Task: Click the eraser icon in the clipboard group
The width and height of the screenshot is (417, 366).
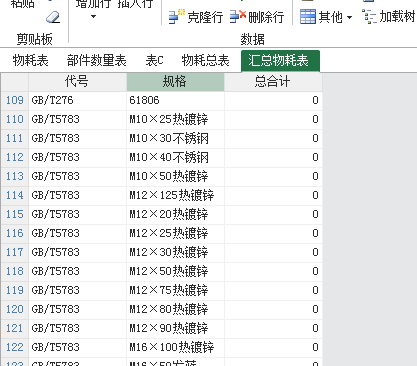Action: point(53,17)
